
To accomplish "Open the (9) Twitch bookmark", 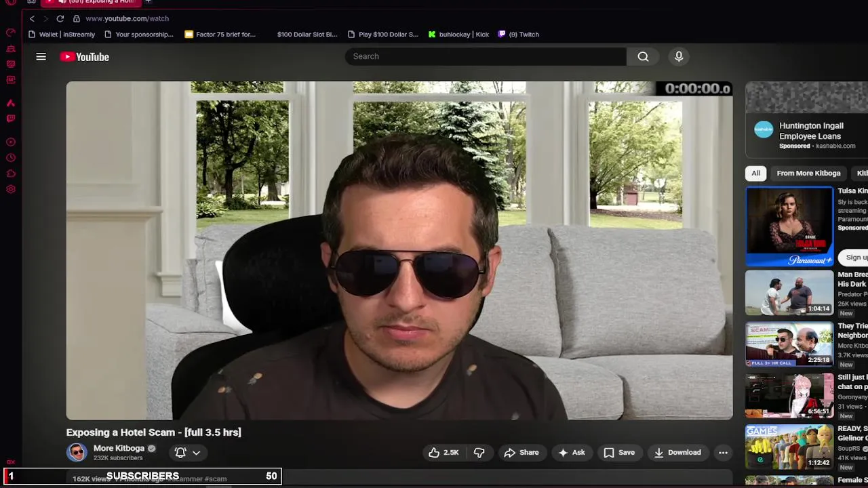I will tap(519, 35).
